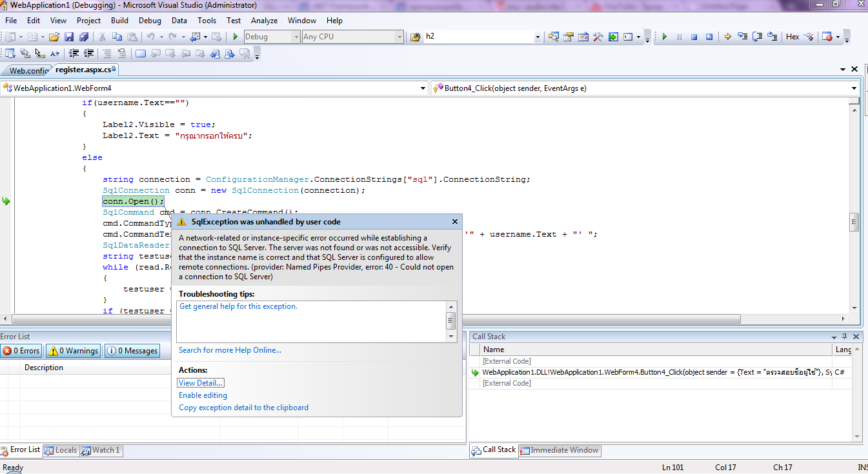Close the SqlException popup dialog
The width and height of the screenshot is (868, 474).
coord(455,221)
